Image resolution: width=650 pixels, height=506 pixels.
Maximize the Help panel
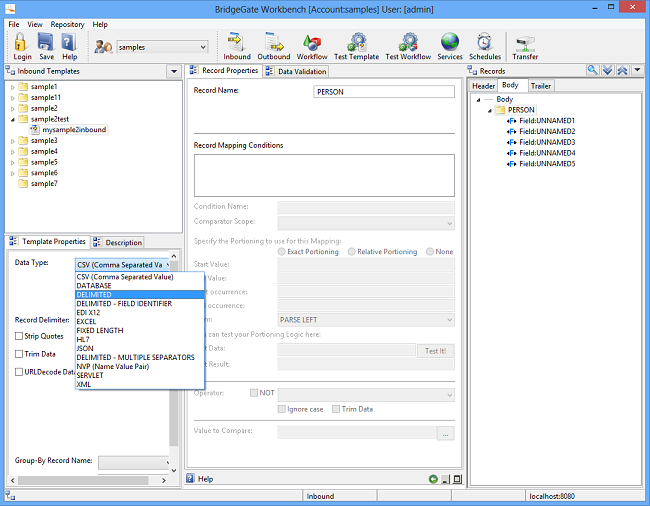pos(457,479)
